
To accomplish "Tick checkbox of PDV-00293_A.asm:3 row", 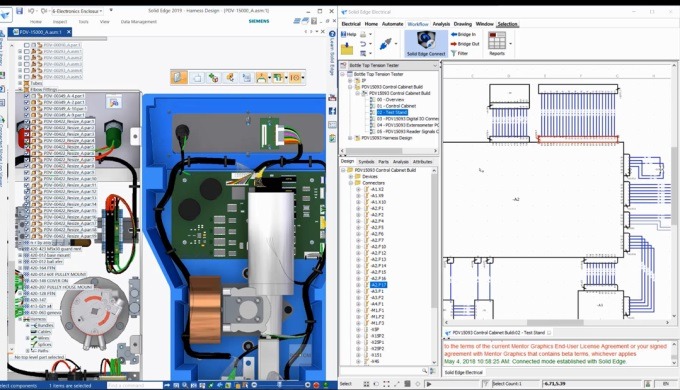I will [x=27, y=64].
